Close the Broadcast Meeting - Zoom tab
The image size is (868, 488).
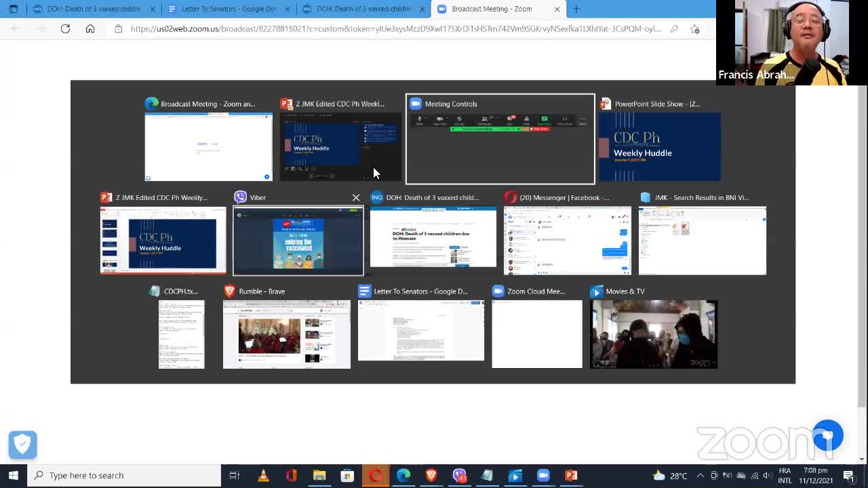[x=557, y=9]
